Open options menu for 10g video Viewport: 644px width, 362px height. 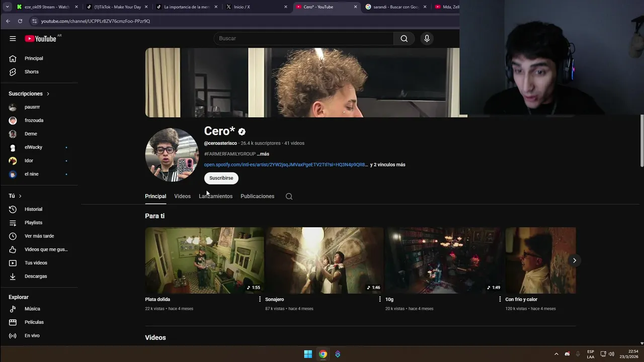(x=500, y=299)
